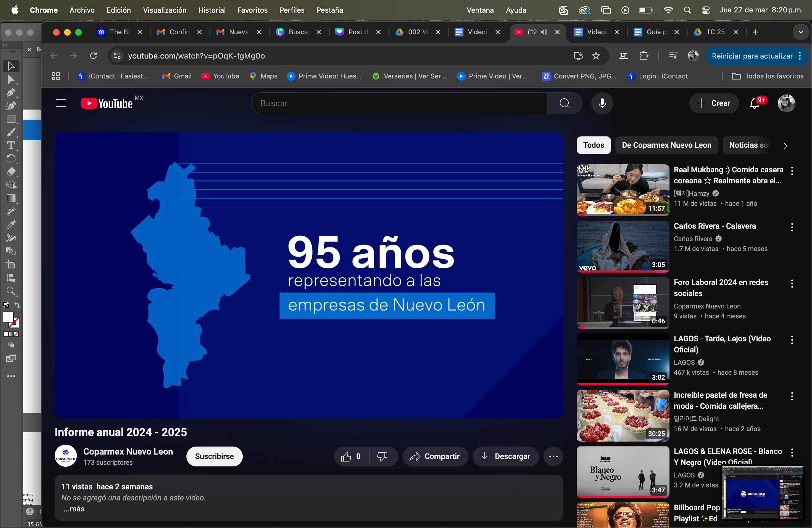Click Compartir button
This screenshot has width=812, height=528.
[435, 456]
